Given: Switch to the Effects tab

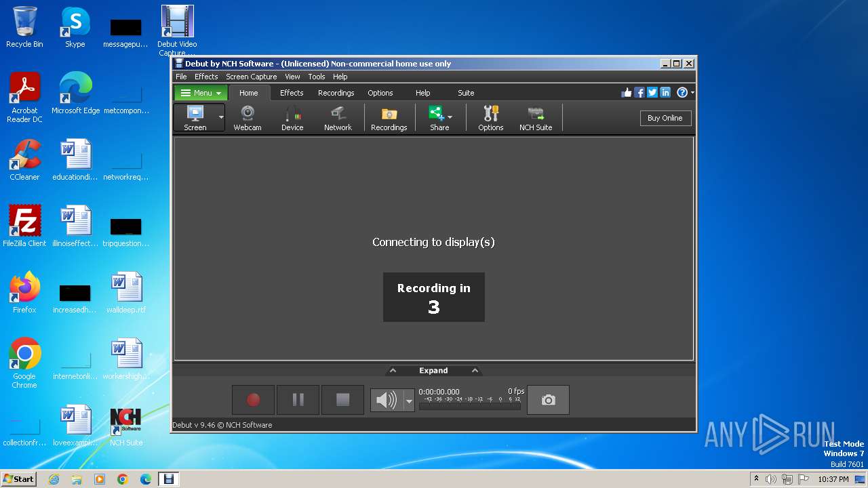Looking at the screenshot, I should click(292, 93).
